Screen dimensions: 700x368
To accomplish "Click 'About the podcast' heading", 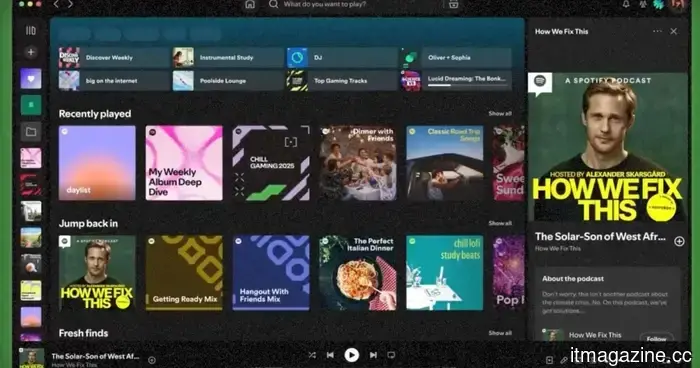I will coord(573,279).
